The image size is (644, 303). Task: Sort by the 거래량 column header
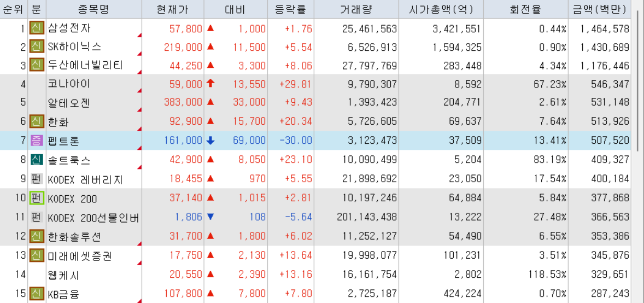(x=356, y=9)
